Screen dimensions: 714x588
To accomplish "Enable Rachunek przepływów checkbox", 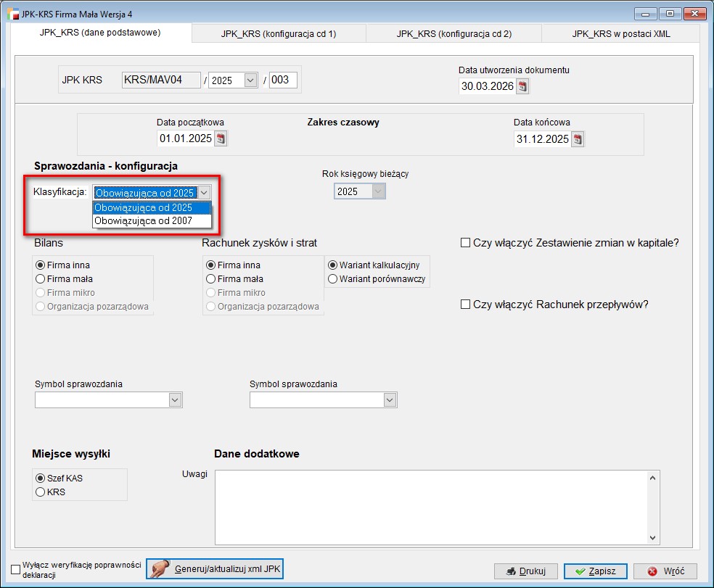I will (465, 305).
